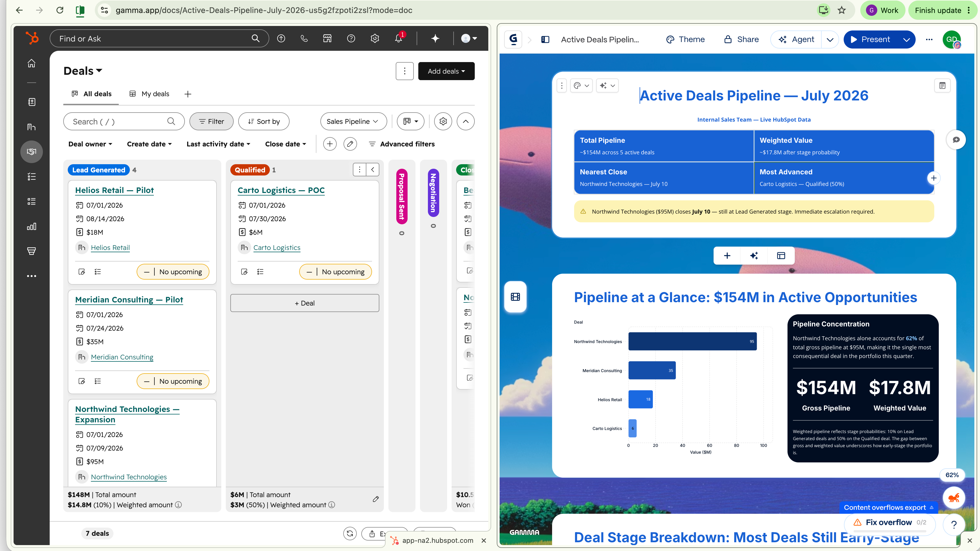Open the Carto Logistics — POC deal

281,190
